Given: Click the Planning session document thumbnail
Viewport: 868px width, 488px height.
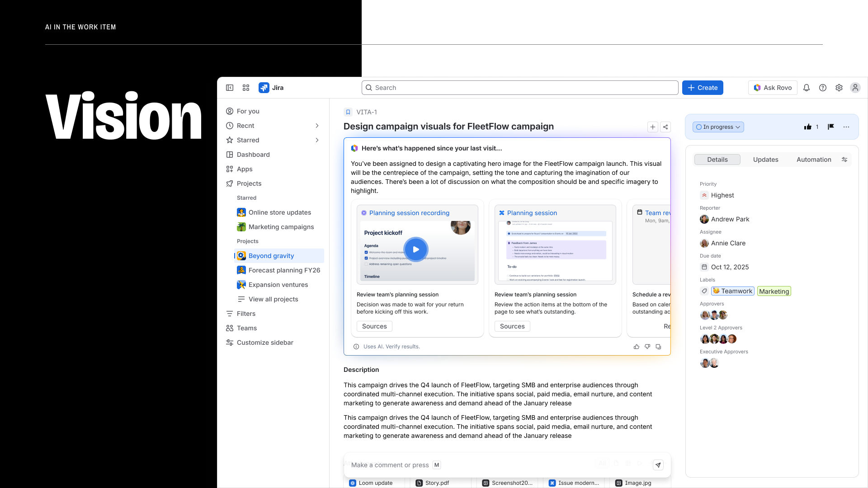Looking at the screenshot, I should point(555,251).
